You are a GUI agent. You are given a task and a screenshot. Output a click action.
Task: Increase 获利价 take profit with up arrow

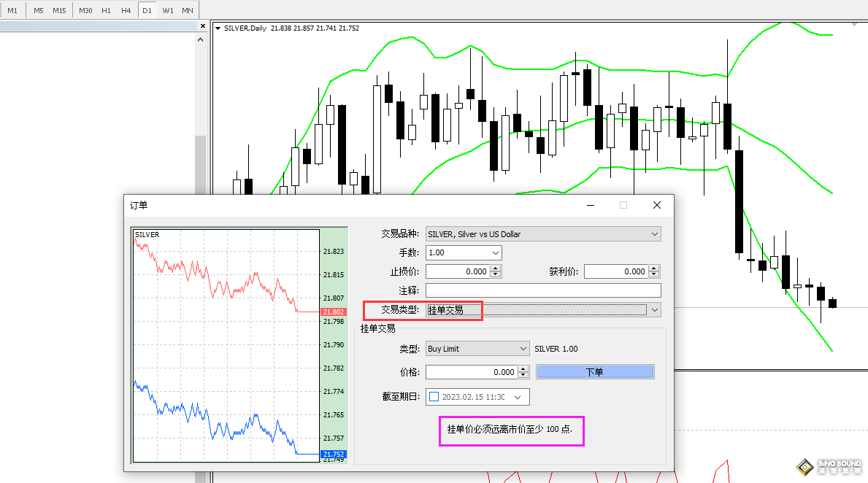[655, 268]
